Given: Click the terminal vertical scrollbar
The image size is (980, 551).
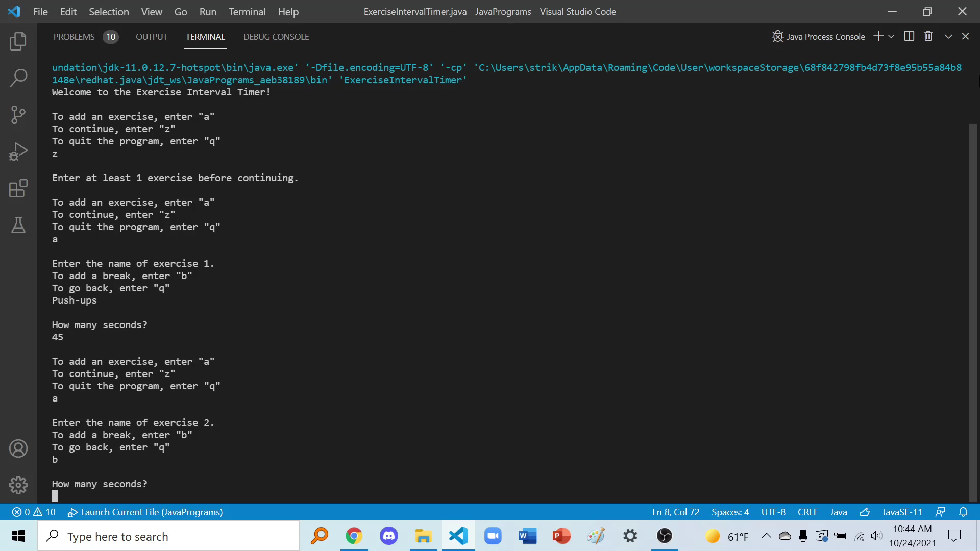Looking at the screenshot, I should click(973, 311).
